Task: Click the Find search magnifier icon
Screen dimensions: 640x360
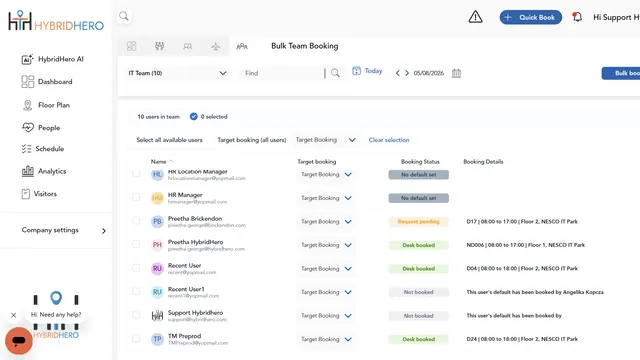Action: tap(335, 73)
